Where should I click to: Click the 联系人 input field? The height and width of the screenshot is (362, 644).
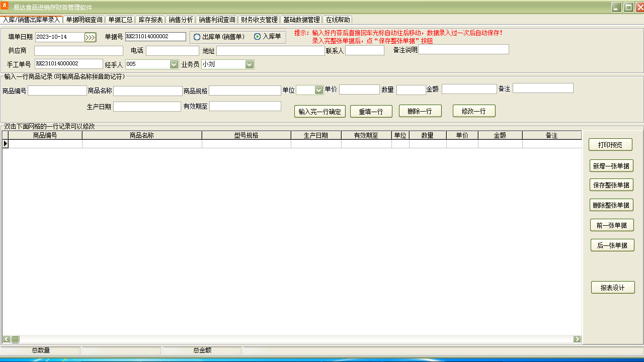(x=365, y=50)
